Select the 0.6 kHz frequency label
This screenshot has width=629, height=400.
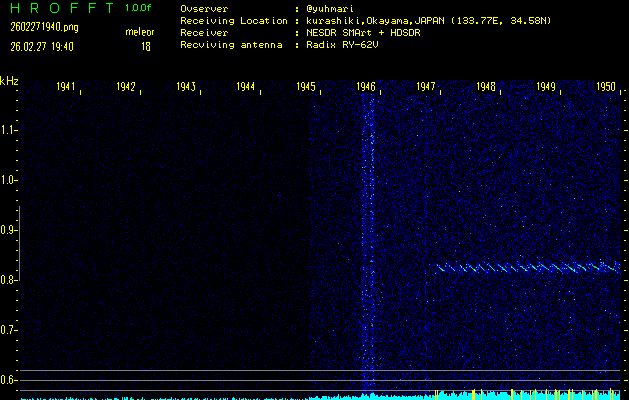(x=9, y=379)
